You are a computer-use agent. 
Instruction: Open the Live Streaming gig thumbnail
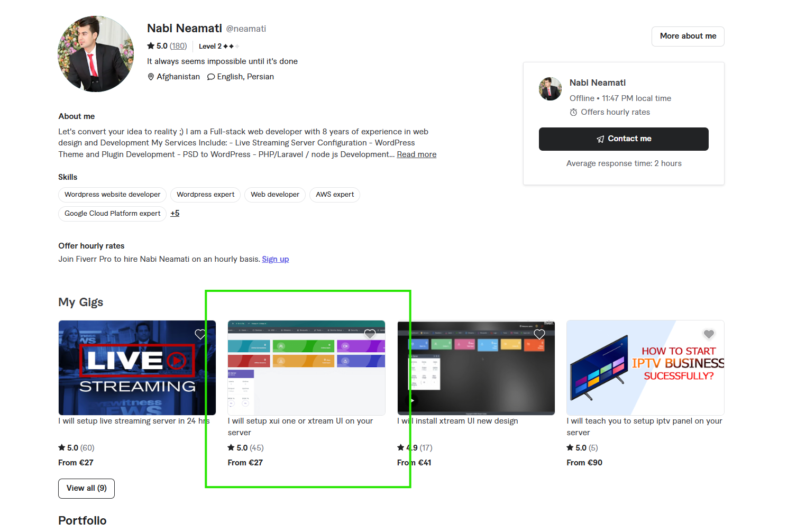pos(137,368)
